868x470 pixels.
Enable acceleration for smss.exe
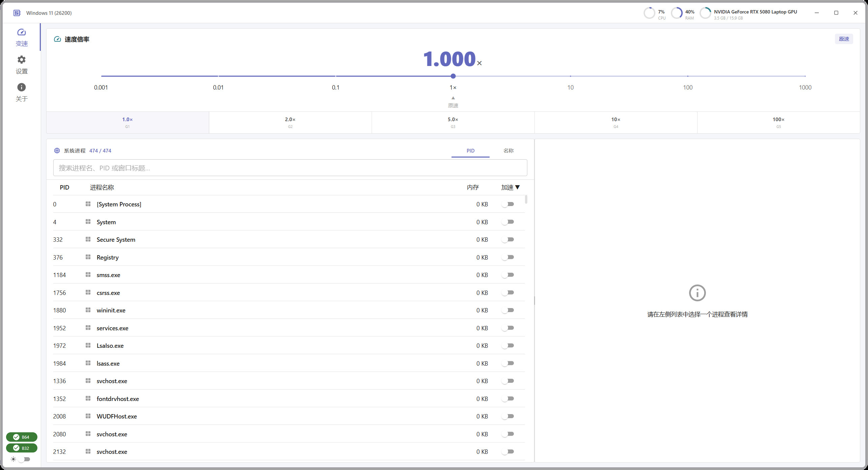coord(508,275)
